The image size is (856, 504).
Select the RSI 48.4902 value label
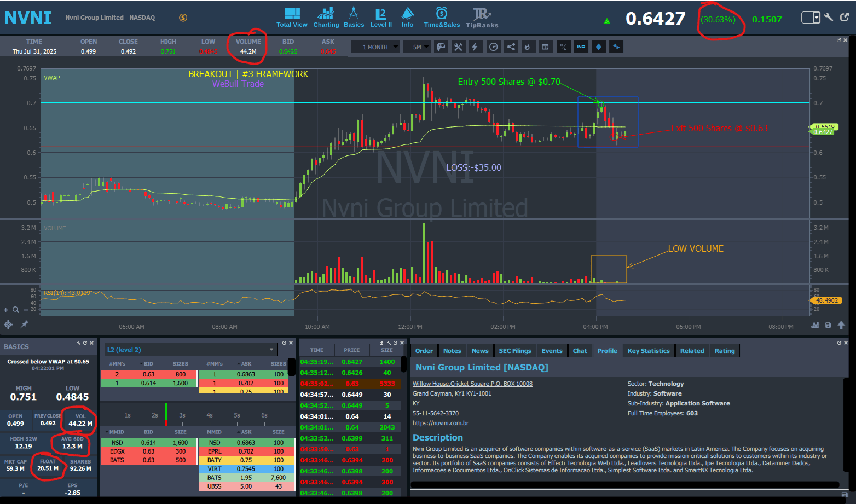pos(825,300)
